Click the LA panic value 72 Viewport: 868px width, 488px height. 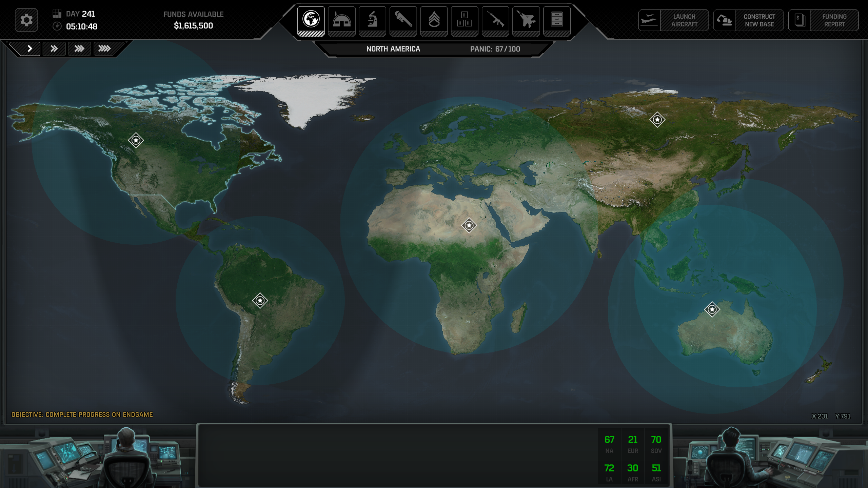[609, 468]
